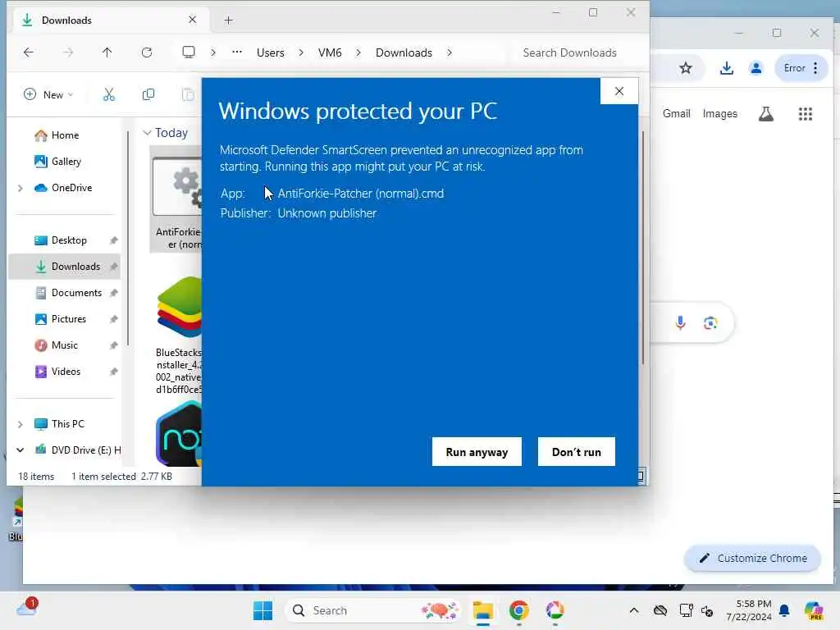Open Gallery in navigation pane
840x630 pixels.
(66, 162)
